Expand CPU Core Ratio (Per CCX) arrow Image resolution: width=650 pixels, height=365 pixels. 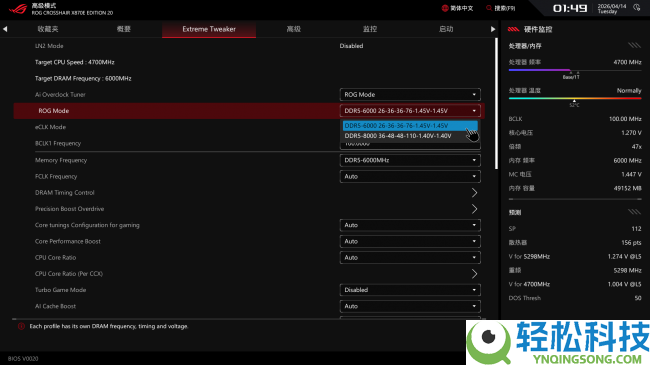point(474,274)
